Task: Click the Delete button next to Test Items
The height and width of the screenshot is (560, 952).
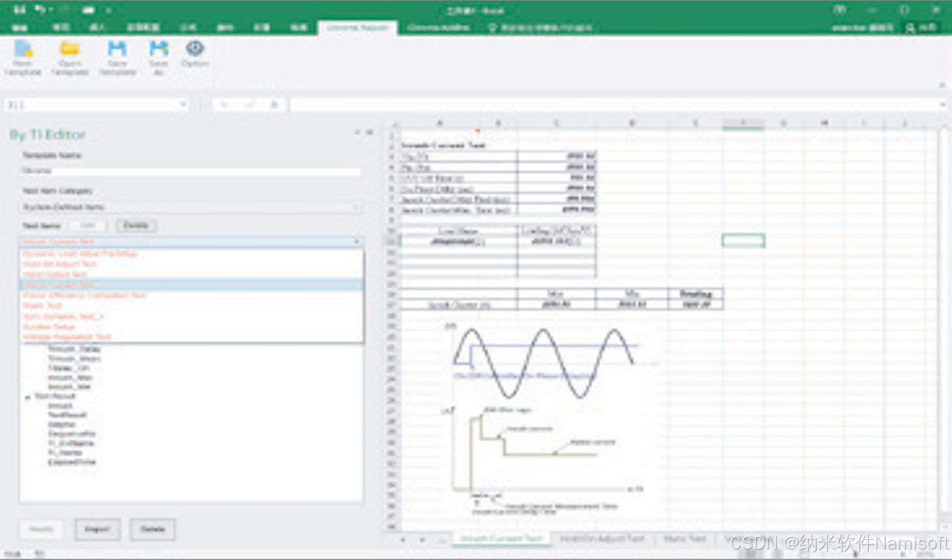Action: coord(135,225)
